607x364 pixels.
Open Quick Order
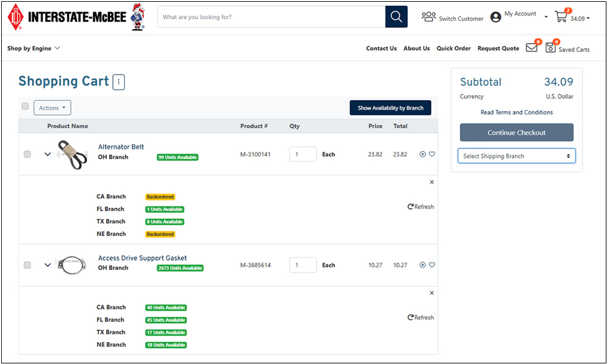coord(453,49)
